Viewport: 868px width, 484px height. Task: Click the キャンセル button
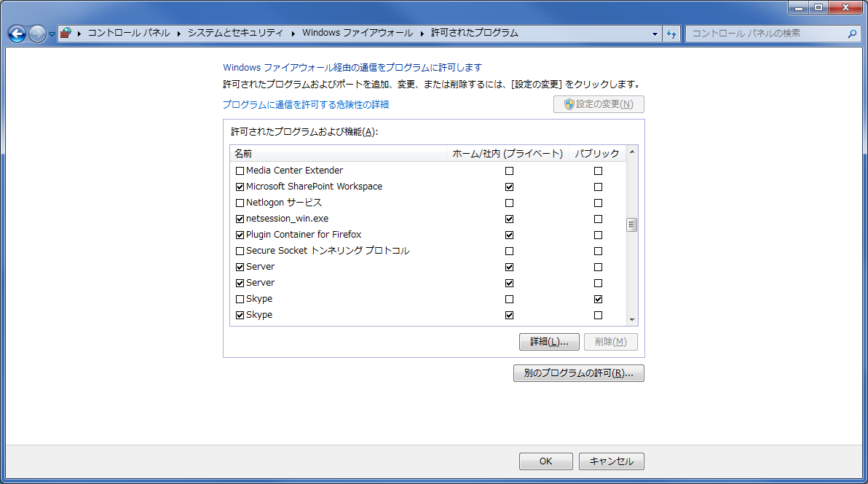point(612,461)
